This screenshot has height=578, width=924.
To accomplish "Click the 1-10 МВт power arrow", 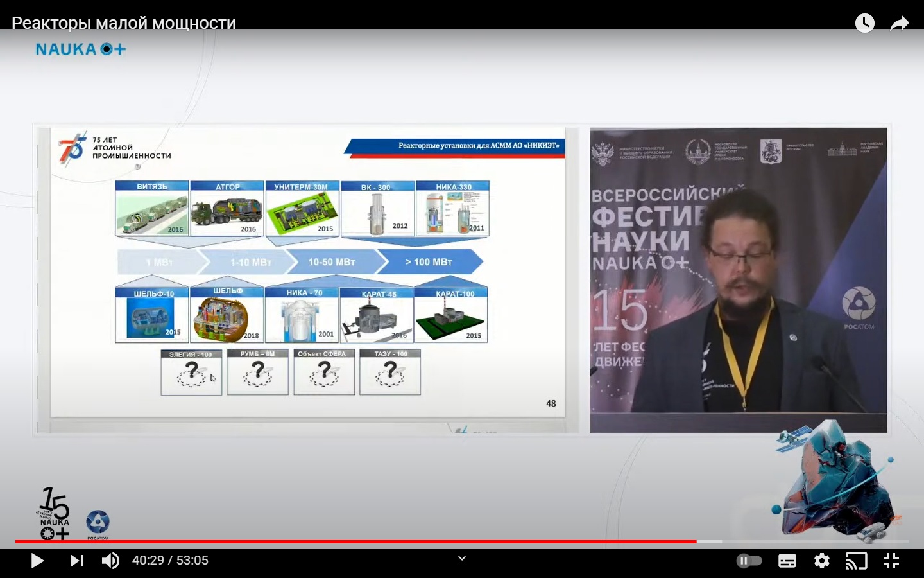I will pos(250,262).
